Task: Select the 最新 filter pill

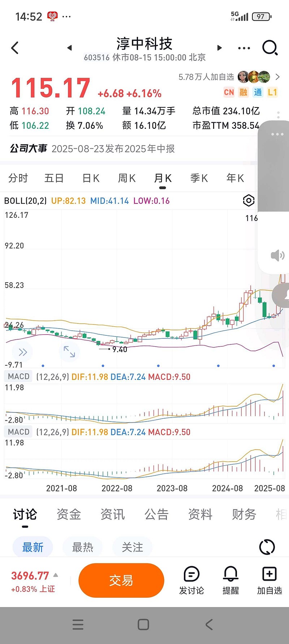Action: click(33, 547)
